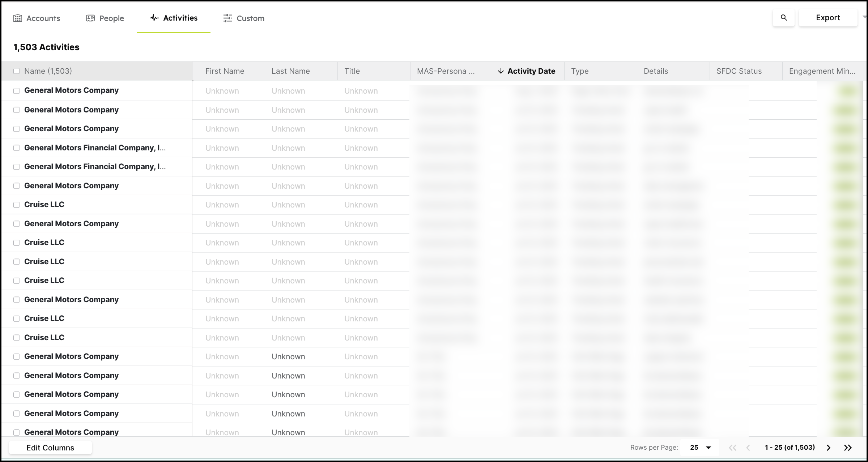Go to previous page arrow
This screenshot has width=868, height=462.
[748, 448]
